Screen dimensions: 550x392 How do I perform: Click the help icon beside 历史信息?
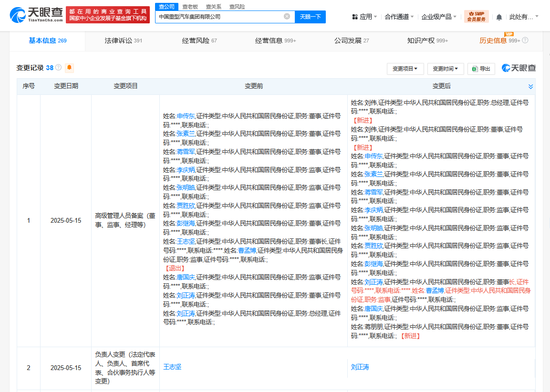[x=525, y=41]
